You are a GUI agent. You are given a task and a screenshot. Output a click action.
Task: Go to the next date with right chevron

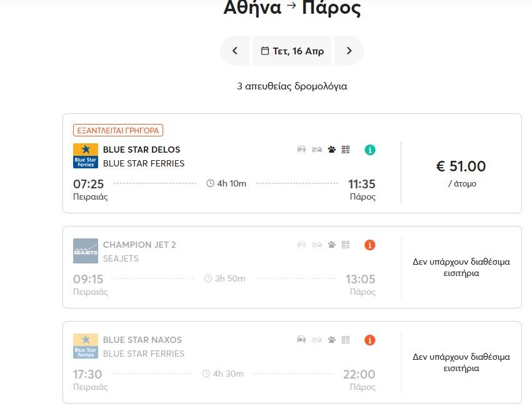click(x=349, y=51)
